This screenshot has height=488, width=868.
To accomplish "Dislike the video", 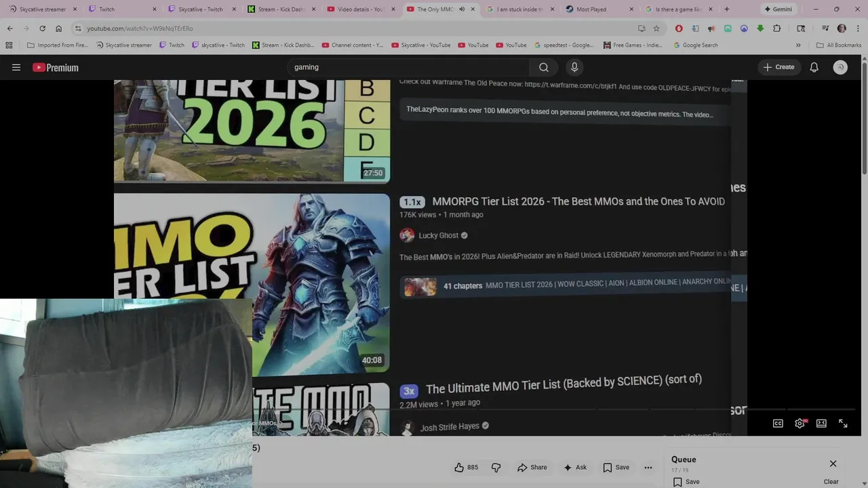I will click(x=496, y=467).
